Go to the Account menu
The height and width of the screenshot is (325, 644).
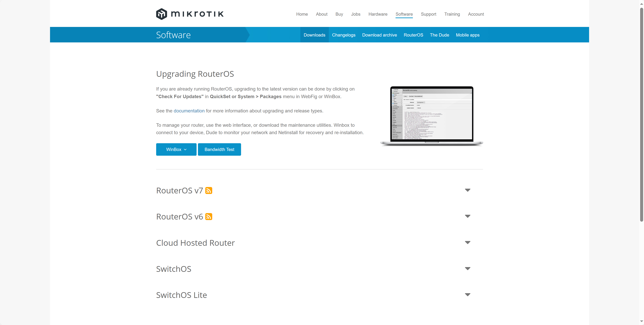click(x=476, y=14)
